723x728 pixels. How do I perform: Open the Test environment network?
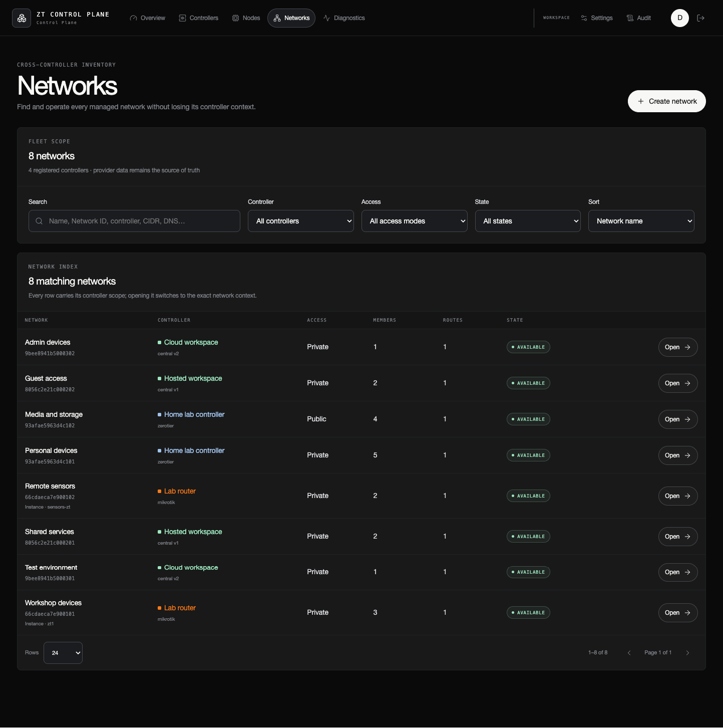tap(678, 572)
